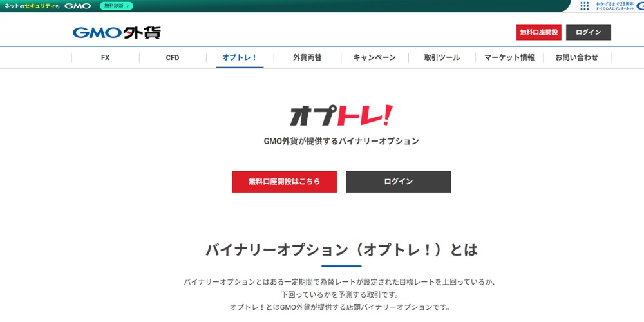Click the 無料診断 pill button
Viewport: 644px width, 322px height.
pos(117,6)
